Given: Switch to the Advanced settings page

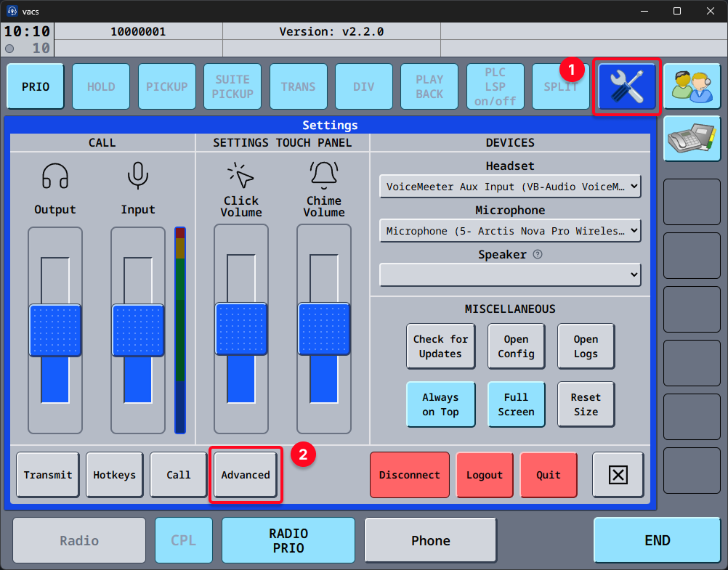Looking at the screenshot, I should [246, 475].
